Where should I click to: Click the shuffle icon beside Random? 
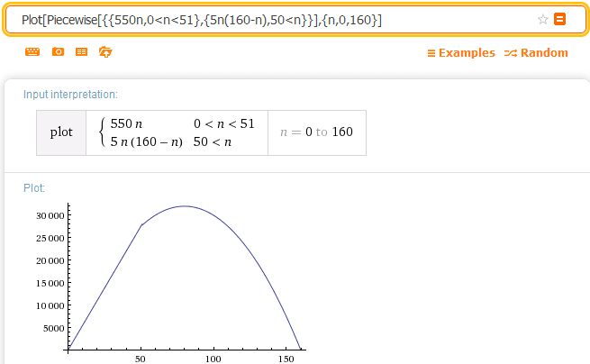click(x=511, y=53)
